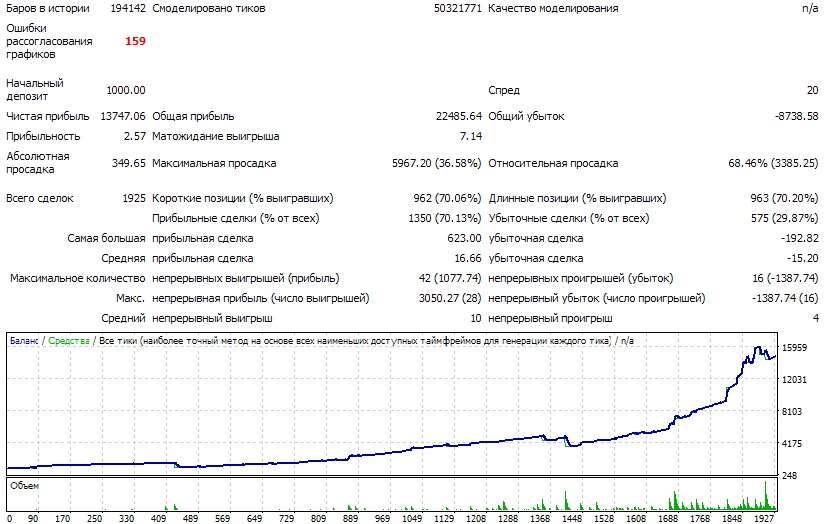Click average consecutive wins value 10

[476, 319]
